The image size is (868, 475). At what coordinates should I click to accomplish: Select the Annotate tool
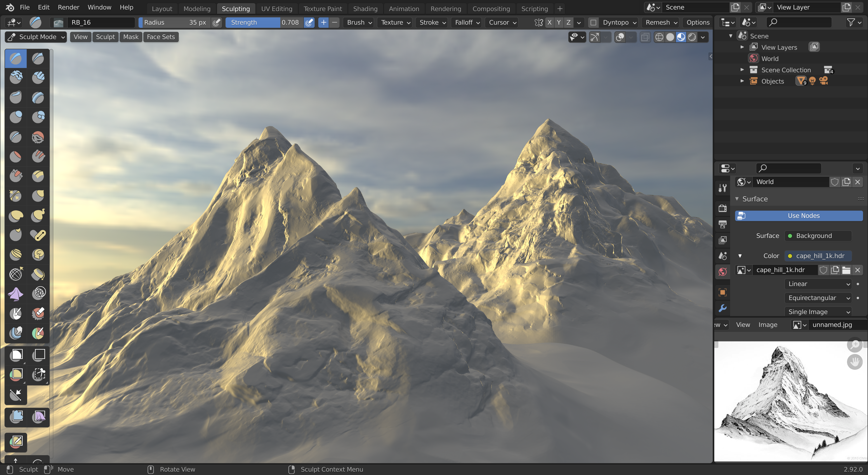click(16, 441)
